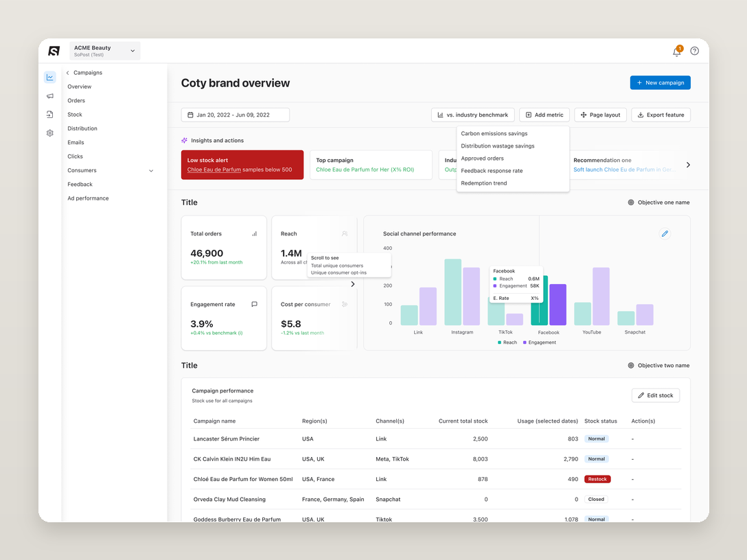Open the Soft launch Chloe recommendation link
Screen dimensions: 747x560
point(624,170)
